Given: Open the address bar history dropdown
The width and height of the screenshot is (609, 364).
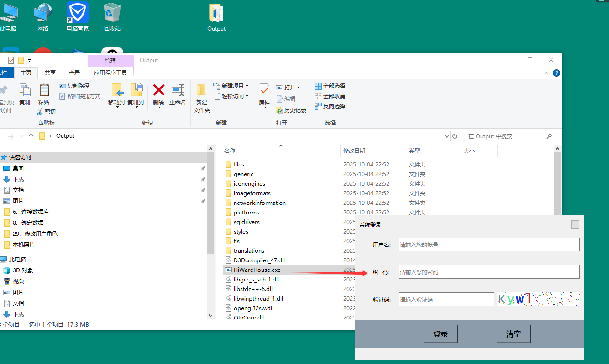Looking at the screenshot, I should click(446, 136).
